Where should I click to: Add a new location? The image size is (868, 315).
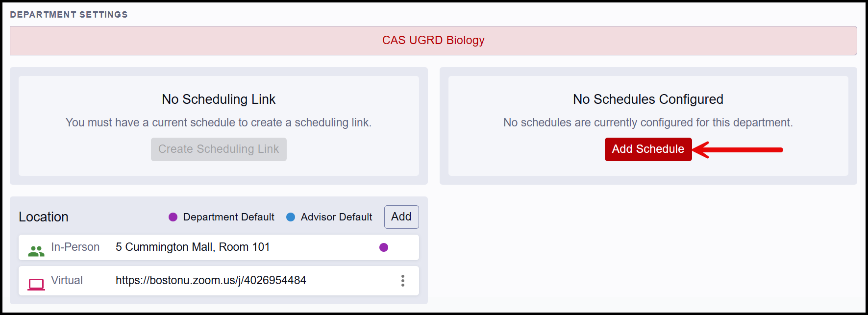[x=401, y=217]
